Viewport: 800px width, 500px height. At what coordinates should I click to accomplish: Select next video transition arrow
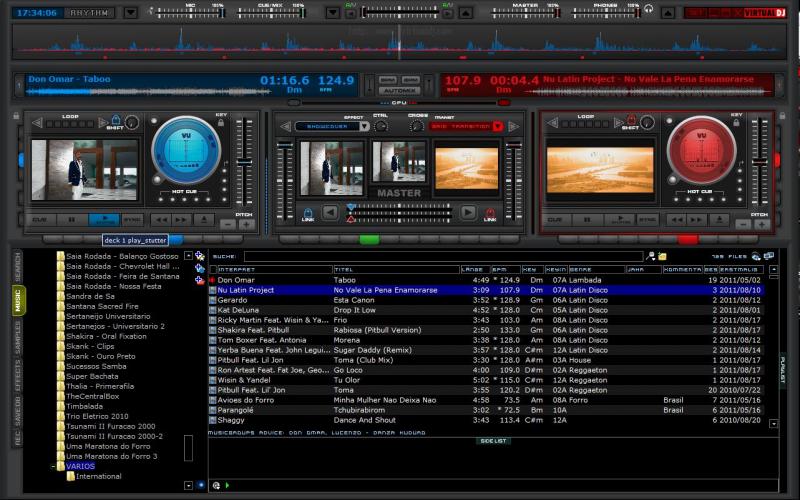(x=513, y=126)
